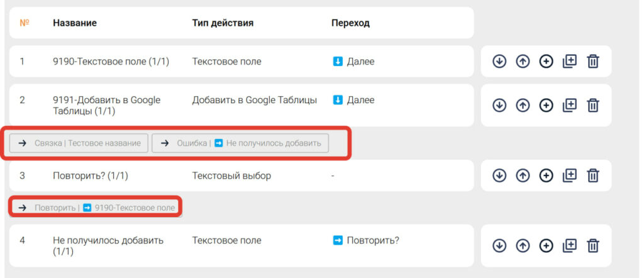Delete the 'Повторить?' row 3
Viewport: 644px width, 278px height.
[x=592, y=175]
